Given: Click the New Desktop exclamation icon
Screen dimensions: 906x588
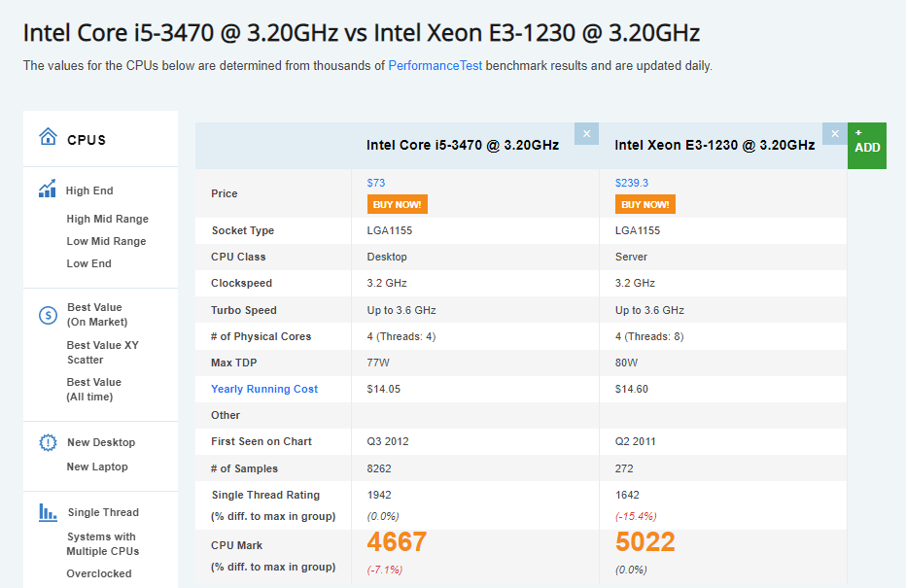Looking at the screenshot, I should pyautogui.click(x=47, y=441).
